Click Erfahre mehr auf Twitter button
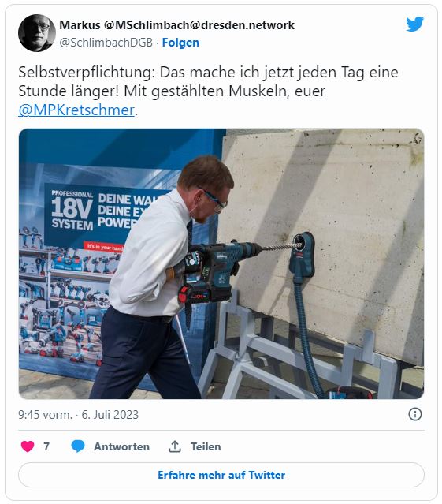 pos(221,475)
